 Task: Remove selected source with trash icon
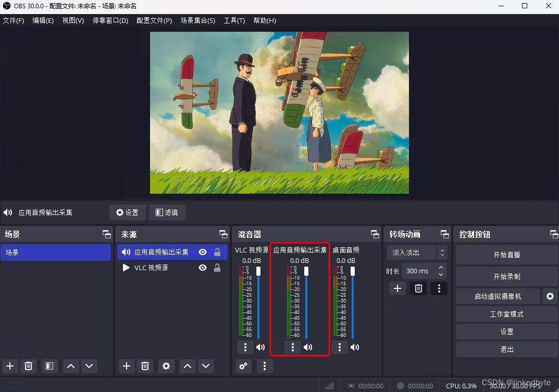tap(145, 366)
